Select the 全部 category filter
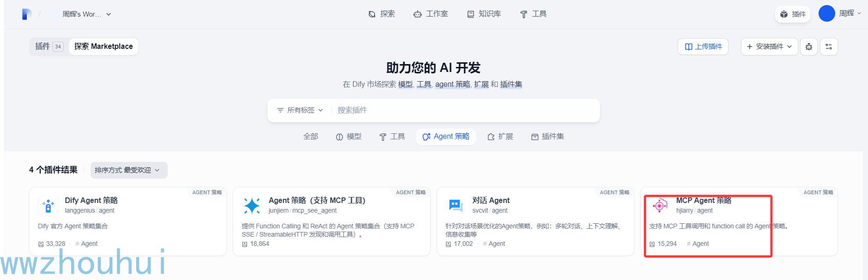The width and height of the screenshot is (868, 280). pos(310,137)
